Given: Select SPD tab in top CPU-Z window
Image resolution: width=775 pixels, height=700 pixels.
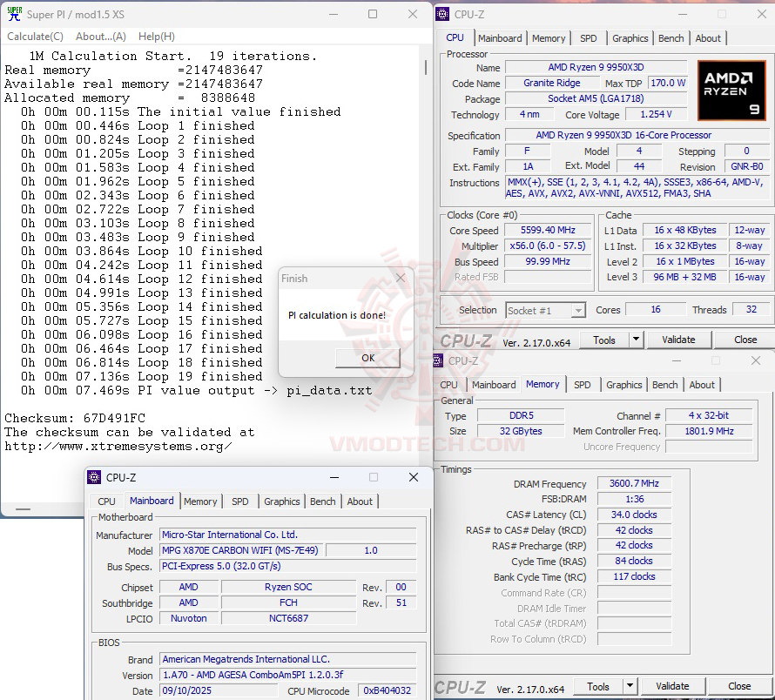Looking at the screenshot, I should pos(588,38).
